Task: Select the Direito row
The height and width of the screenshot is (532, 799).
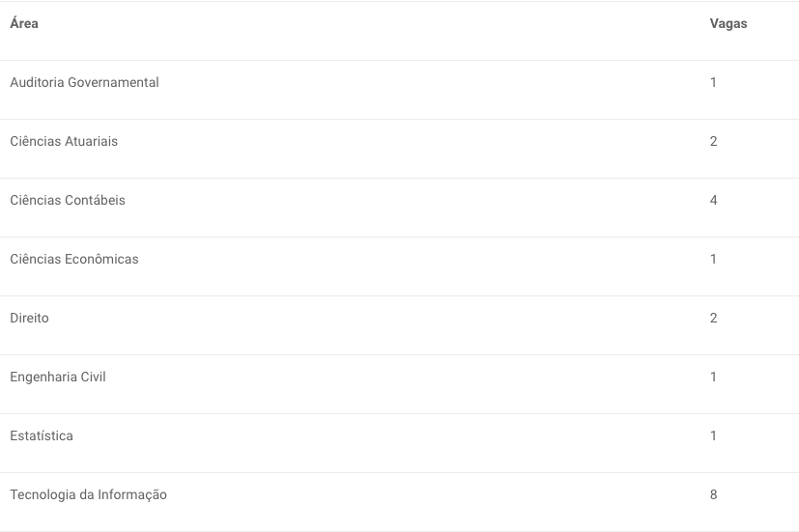Action: 400,325
